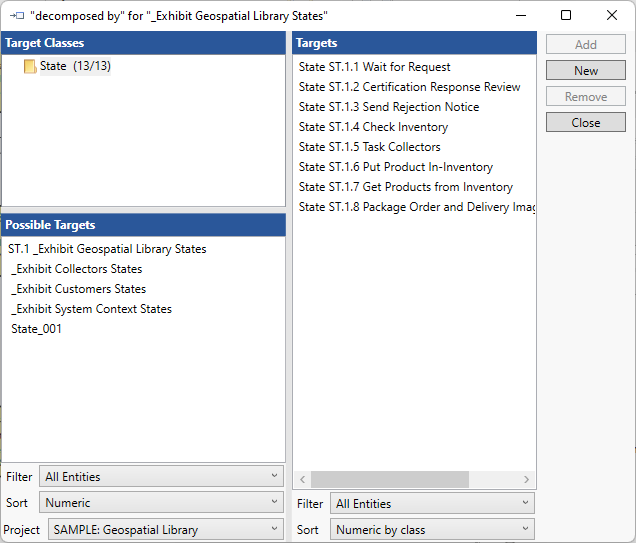Viewport: 636px width, 543px height.
Task: Click the New button
Action: pos(586,71)
